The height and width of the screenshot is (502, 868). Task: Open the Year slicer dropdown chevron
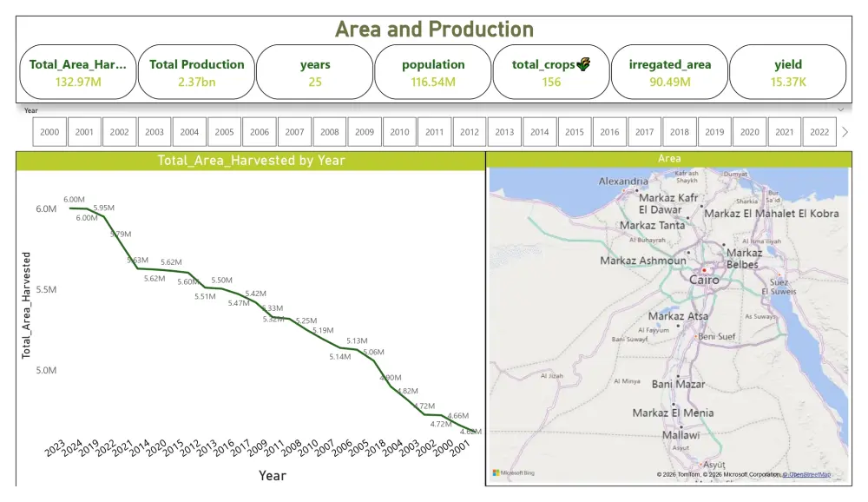[841, 109]
